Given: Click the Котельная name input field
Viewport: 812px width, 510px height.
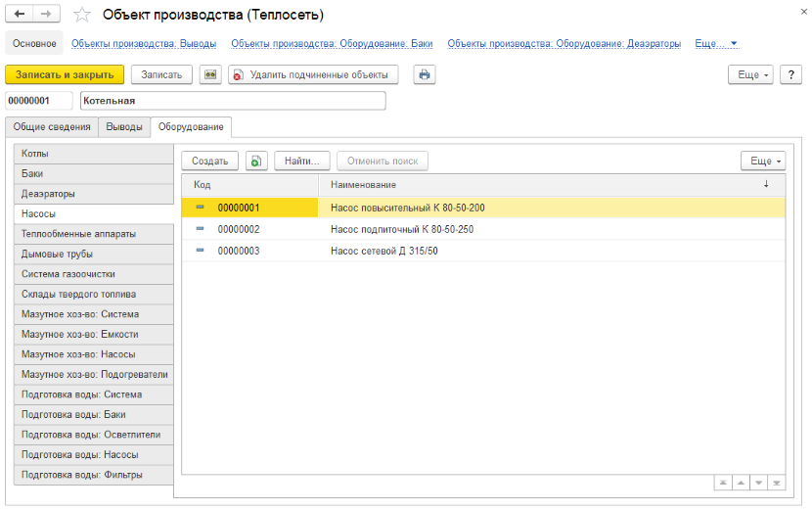Looking at the screenshot, I should pos(233,100).
